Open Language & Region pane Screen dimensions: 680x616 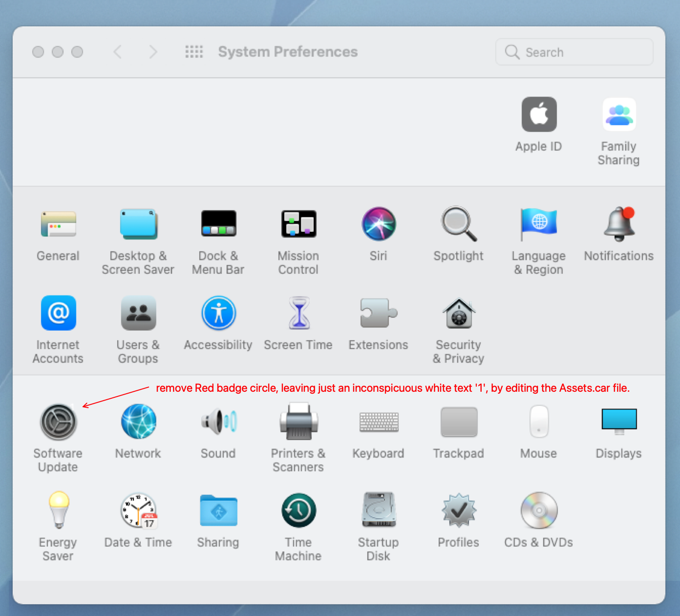[x=539, y=224]
